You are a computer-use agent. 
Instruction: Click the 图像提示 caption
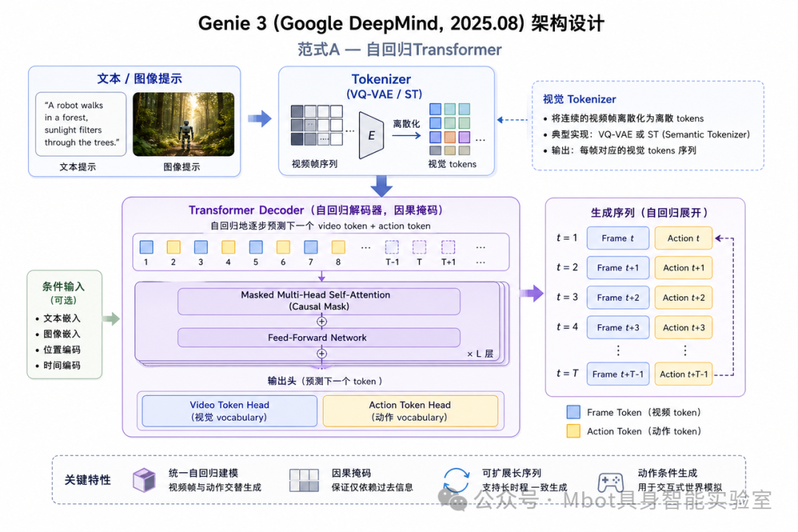tap(182, 167)
